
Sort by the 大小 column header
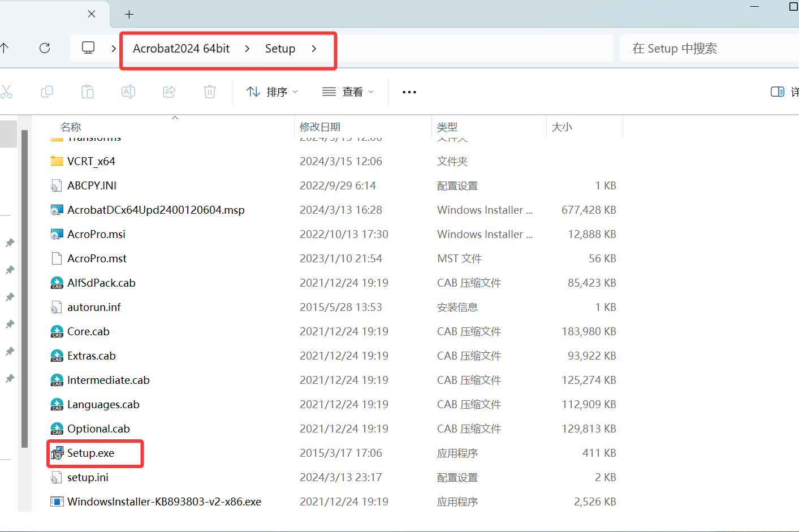click(562, 127)
